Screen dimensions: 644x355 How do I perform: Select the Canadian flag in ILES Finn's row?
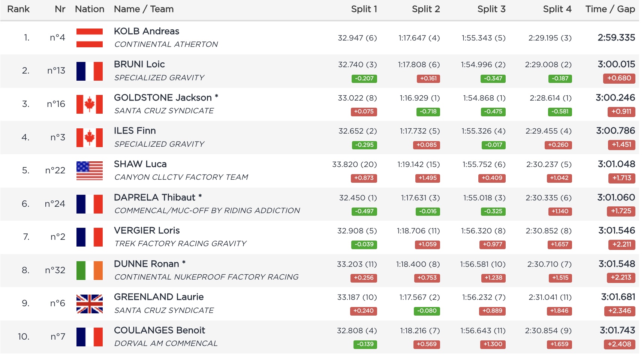pyautogui.click(x=89, y=138)
